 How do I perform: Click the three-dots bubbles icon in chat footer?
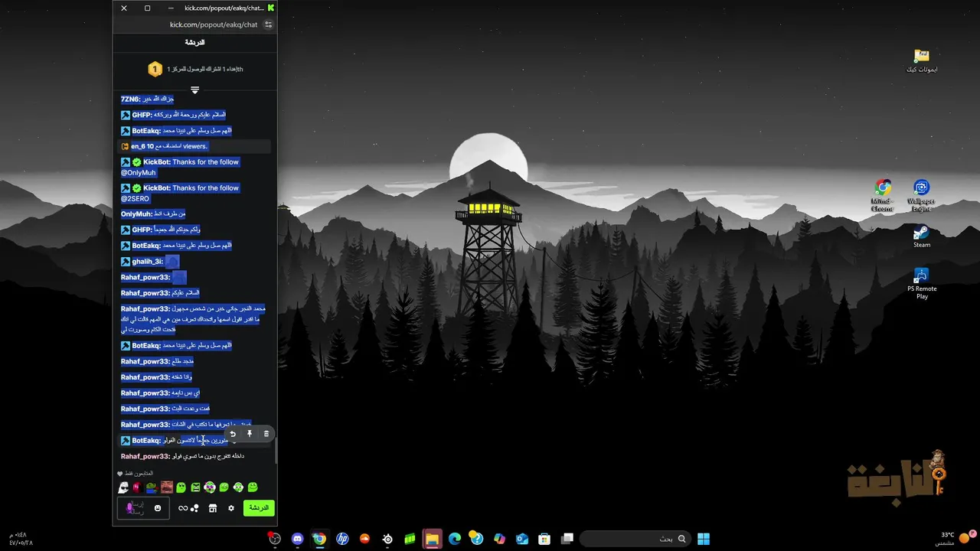[194, 508]
